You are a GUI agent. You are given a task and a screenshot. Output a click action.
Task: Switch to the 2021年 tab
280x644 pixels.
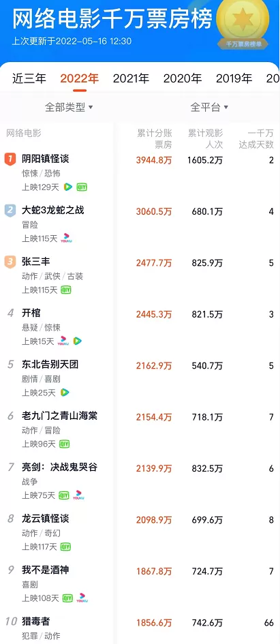[x=131, y=78]
